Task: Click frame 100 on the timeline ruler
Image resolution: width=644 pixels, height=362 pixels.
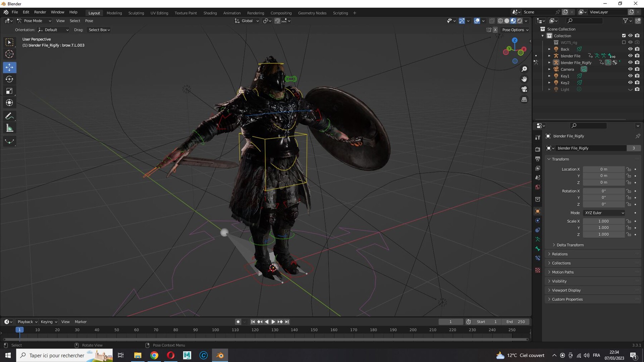Action: coord(215,330)
